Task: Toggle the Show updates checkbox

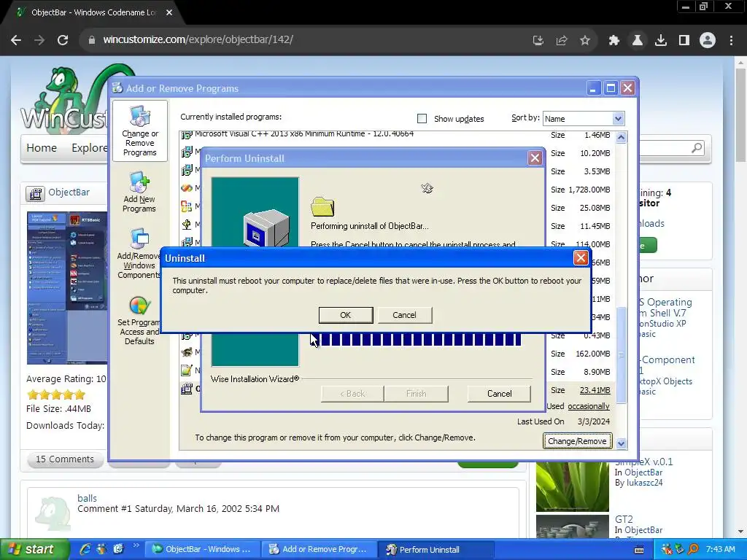Action: click(x=422, y=119)
